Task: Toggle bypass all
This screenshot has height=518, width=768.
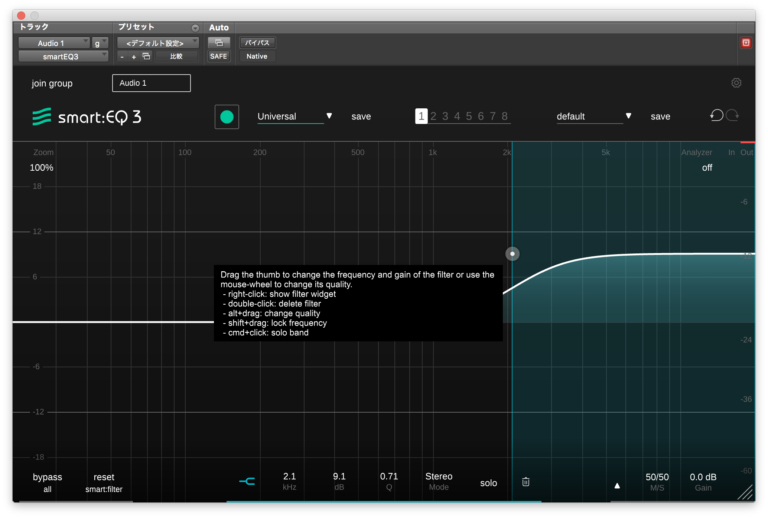Action: pos(48,482)
